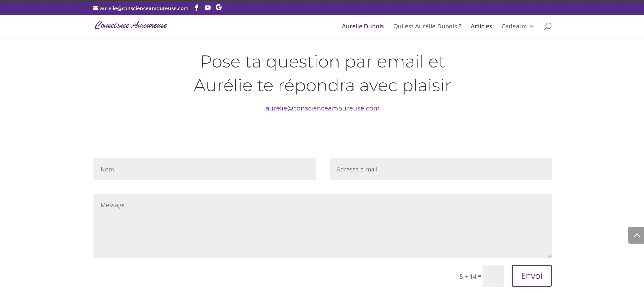The width and height of the screenshot is (644, 293).
Task: Expand the Cadeaux menu chevron
Action: [x=532, y=26]
